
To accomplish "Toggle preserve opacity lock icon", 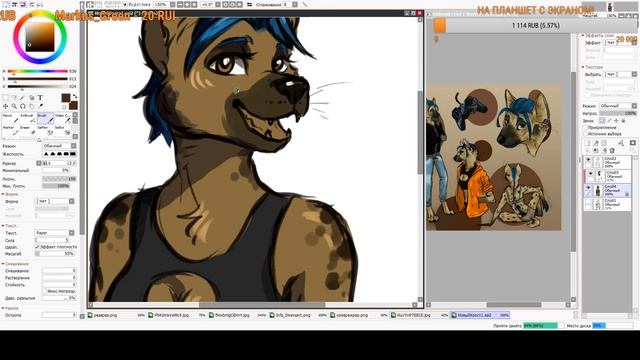I will pyautogui.click(x=602, y=121).
